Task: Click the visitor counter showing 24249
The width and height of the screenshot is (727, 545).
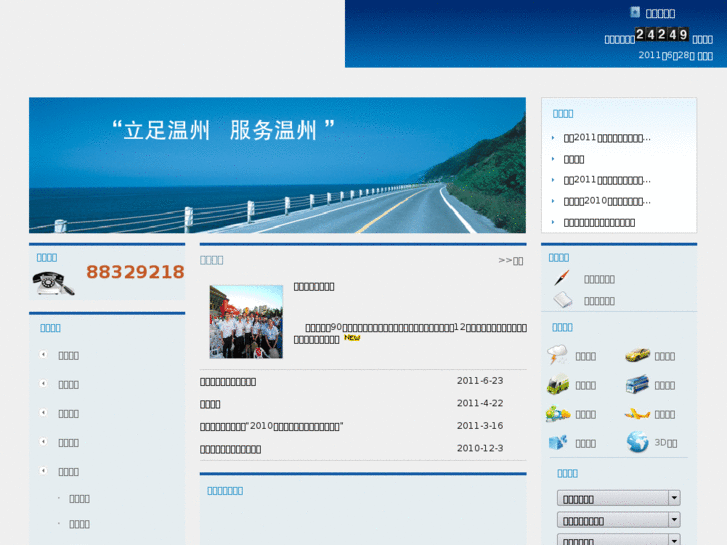Action: pos(662,34)
